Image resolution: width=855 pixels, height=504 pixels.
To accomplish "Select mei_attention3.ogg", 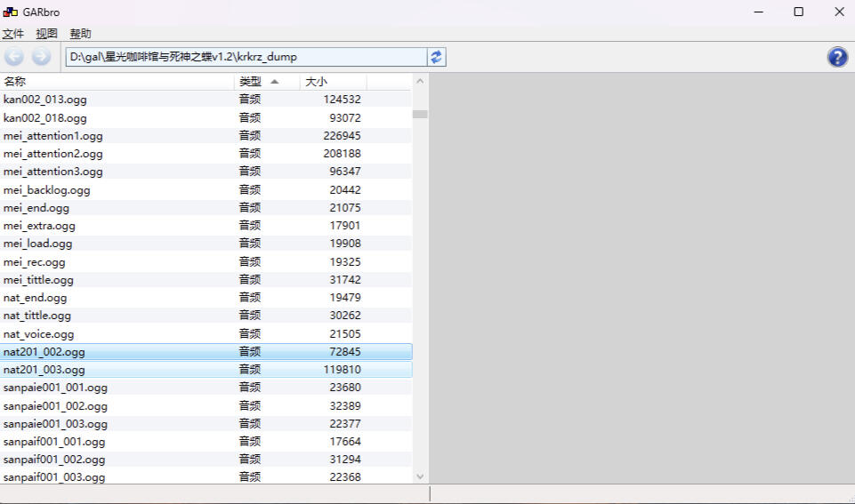I will click(206, 171).
